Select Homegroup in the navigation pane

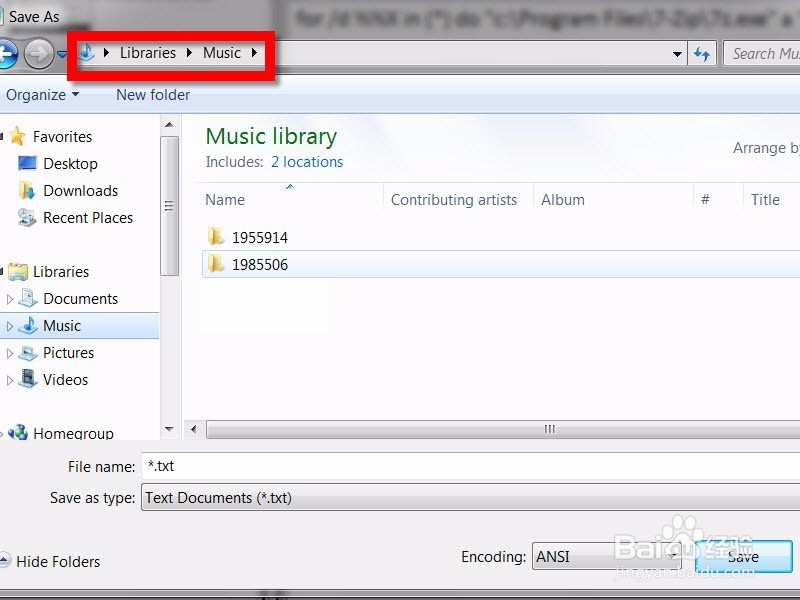point(73,434)
